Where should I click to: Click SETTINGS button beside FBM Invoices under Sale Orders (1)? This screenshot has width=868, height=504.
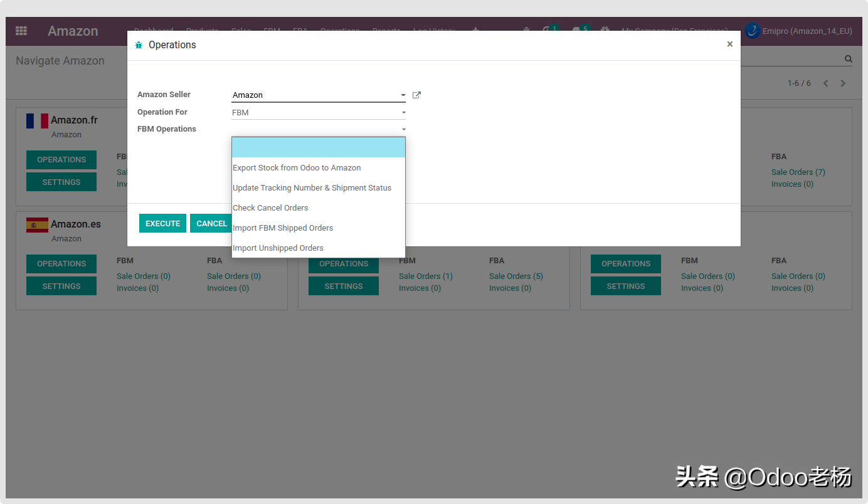coord(344,286)
